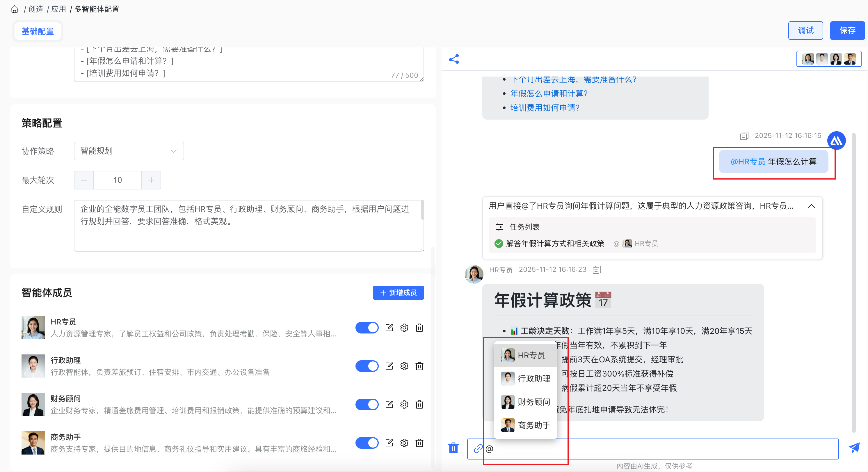The width and height of the screenshot is (868, 472).
Task: Click the home icon in the breadcrumb
Action: tap(15, 9)
